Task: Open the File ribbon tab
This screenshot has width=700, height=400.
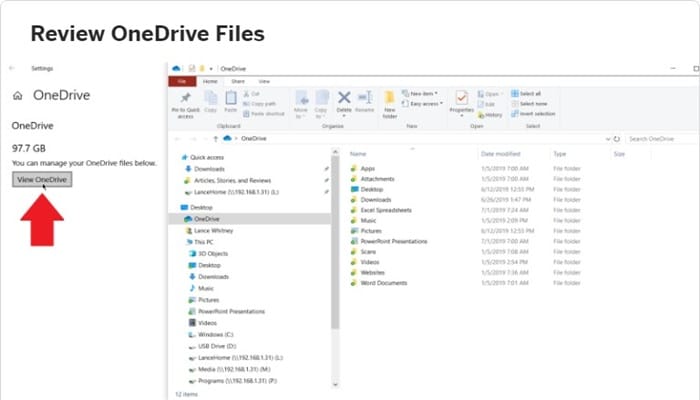Action: coord(182,81)
